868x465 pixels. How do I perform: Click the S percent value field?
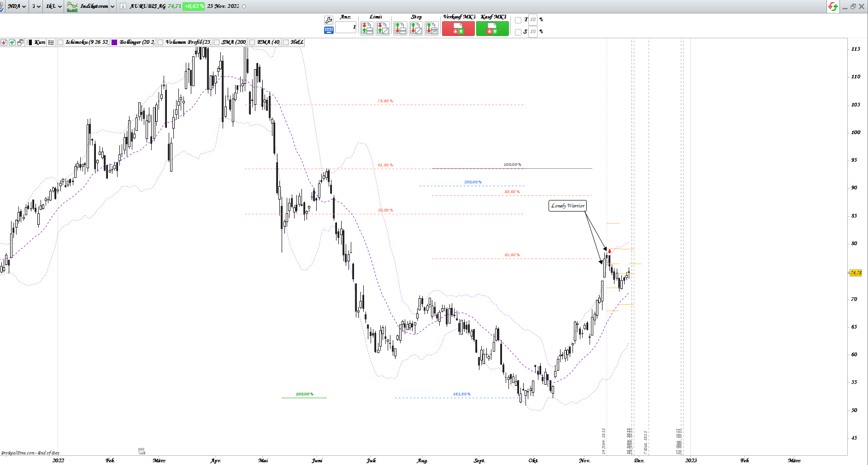point(533,32)
